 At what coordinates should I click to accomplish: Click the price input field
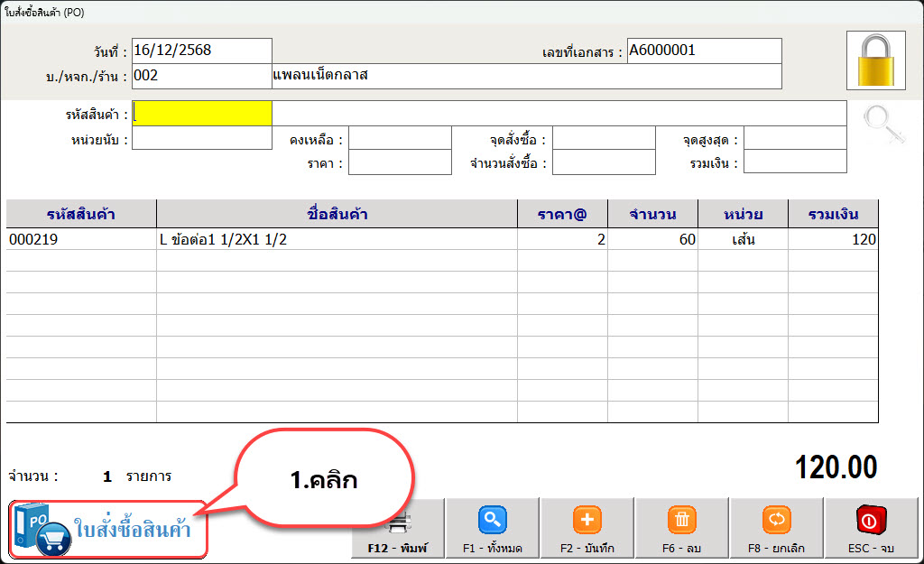(400, 163)
